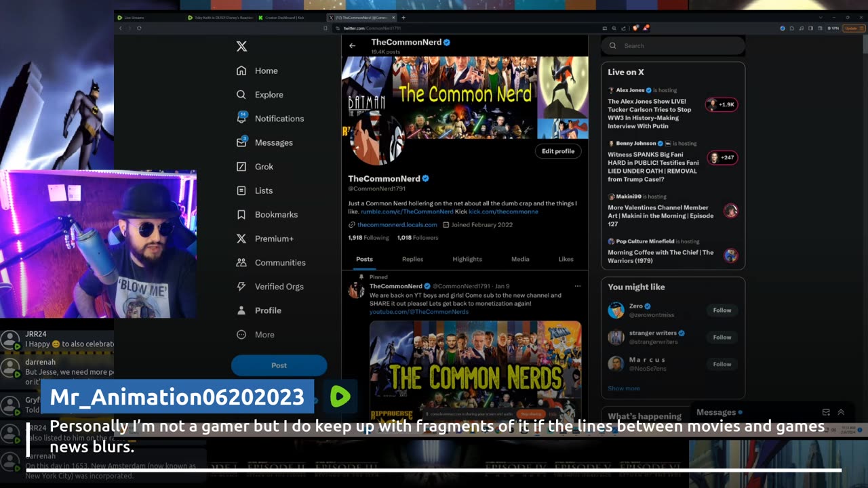868x488 pixels.
Task: Switch to the Replies tab
Action: click(412, 259)
